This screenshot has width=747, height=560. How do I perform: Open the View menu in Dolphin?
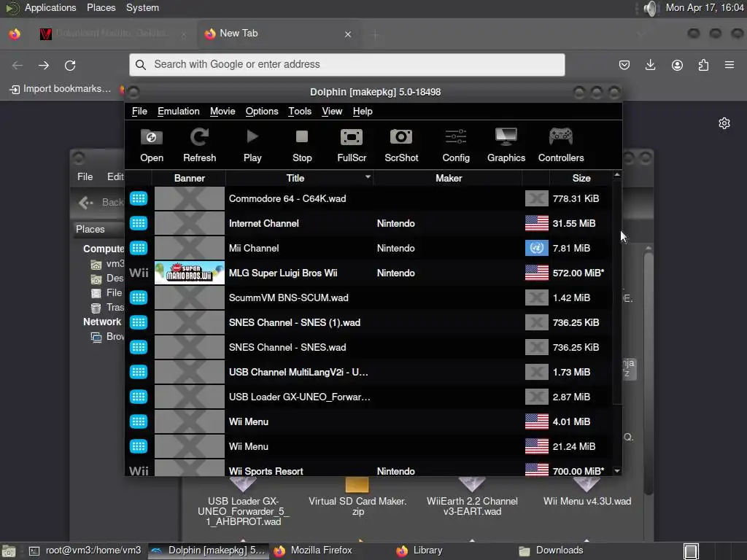click(x=332, y=111)
